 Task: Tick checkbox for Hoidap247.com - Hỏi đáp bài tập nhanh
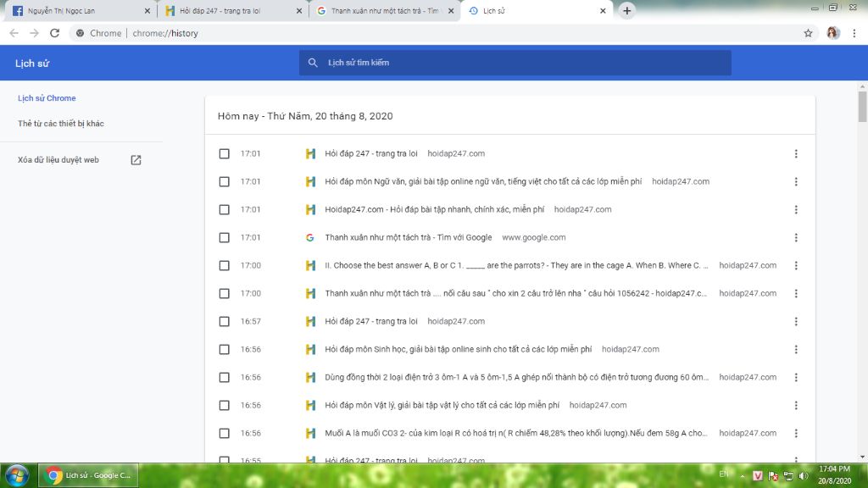click(224, 210)
